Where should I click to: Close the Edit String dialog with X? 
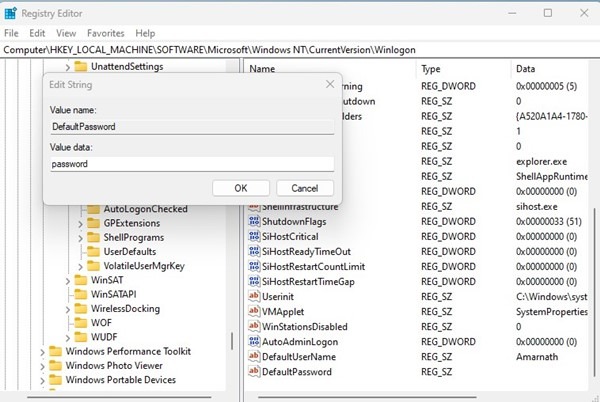pos(329,86)
